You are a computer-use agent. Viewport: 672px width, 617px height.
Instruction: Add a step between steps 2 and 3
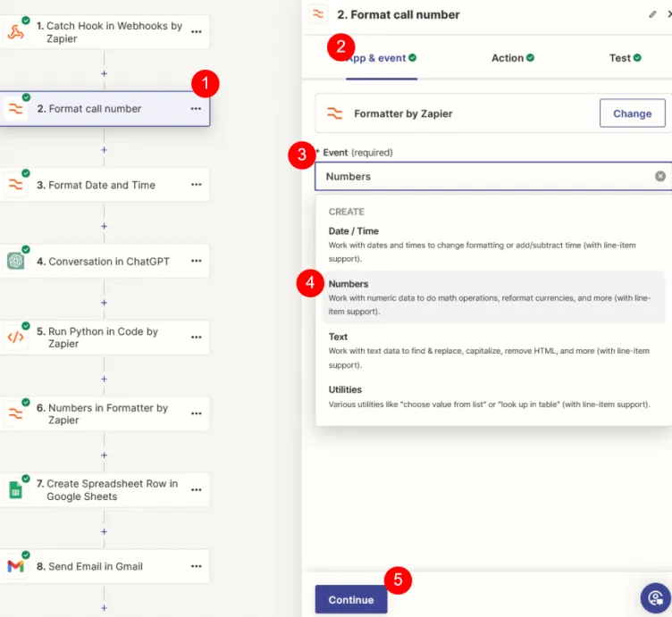105,150
